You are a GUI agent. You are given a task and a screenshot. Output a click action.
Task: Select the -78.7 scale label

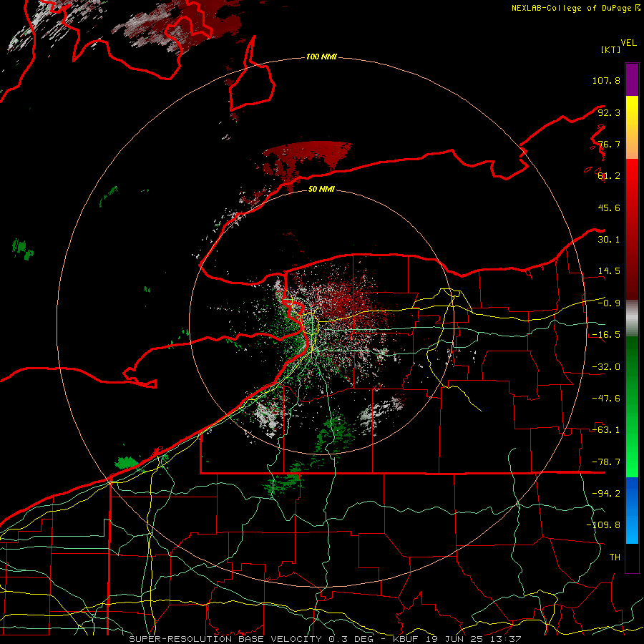pos(606,462)
